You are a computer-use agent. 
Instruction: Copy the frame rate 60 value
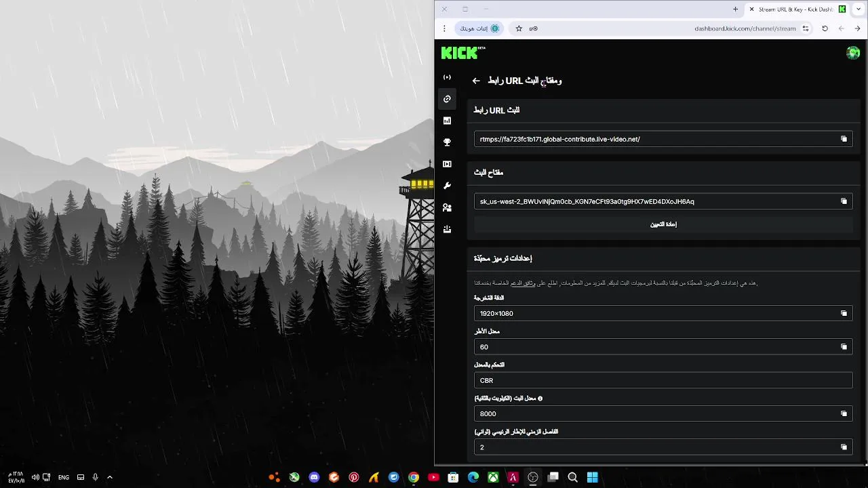[844, 346]
